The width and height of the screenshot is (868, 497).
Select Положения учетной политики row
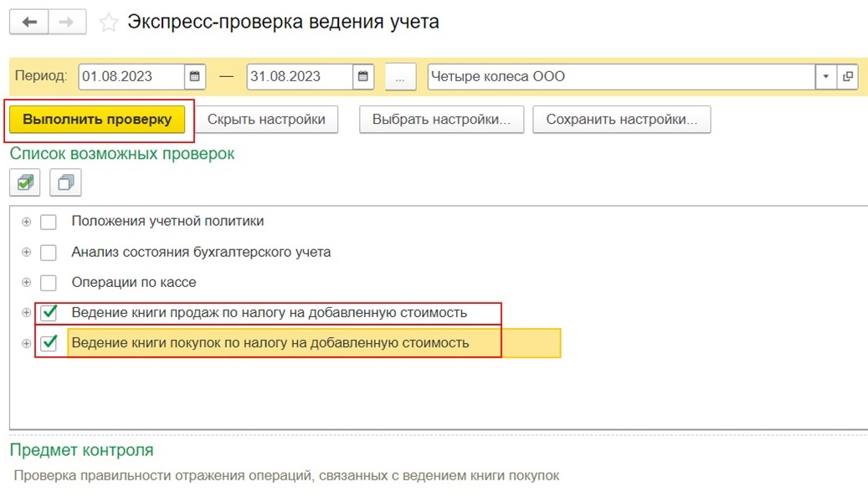[167, 222]
